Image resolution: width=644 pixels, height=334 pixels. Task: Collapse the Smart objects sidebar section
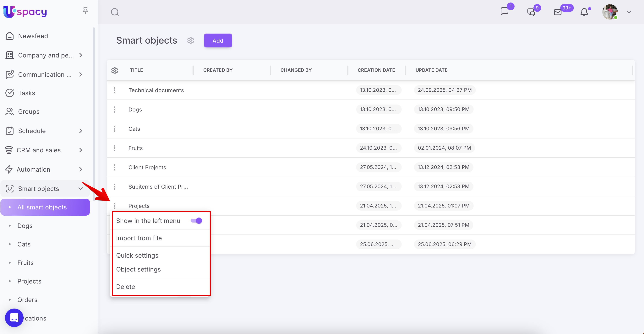pyautogui.click(x=80, y=189)
